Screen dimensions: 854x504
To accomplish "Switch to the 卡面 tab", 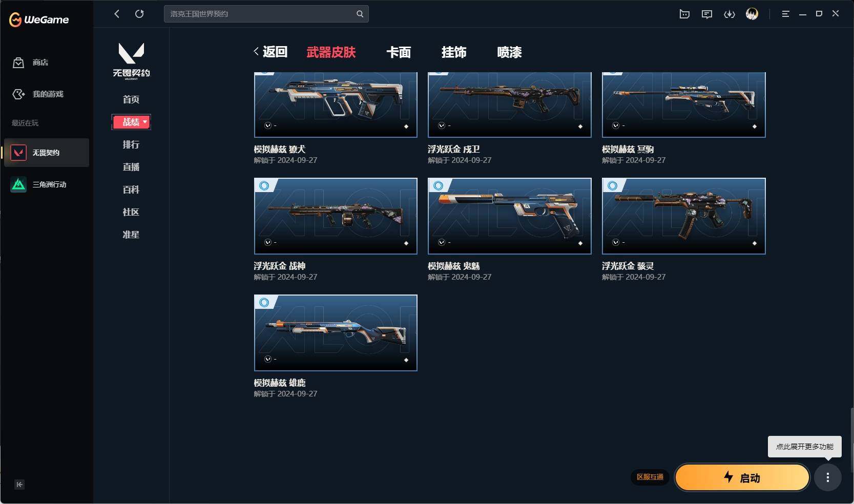I will [x=399, y=52].
